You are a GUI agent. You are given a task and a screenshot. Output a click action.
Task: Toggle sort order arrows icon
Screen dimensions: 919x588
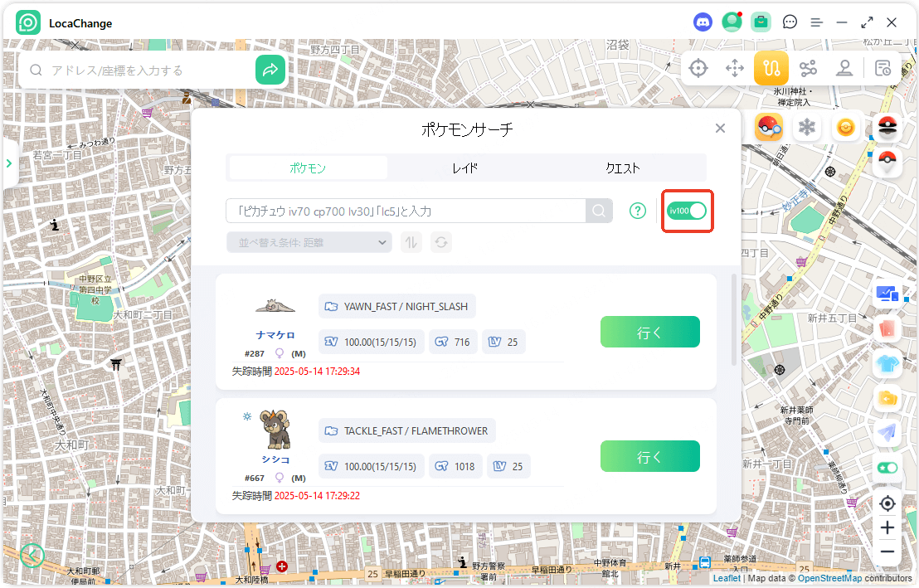click(411, 242)
